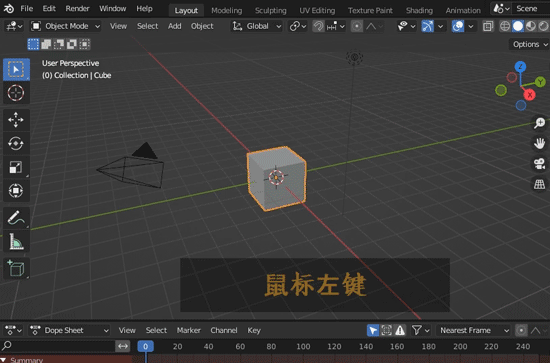Switch to rendered viewport shading
The image size is (550, 363).
(543, 26)
